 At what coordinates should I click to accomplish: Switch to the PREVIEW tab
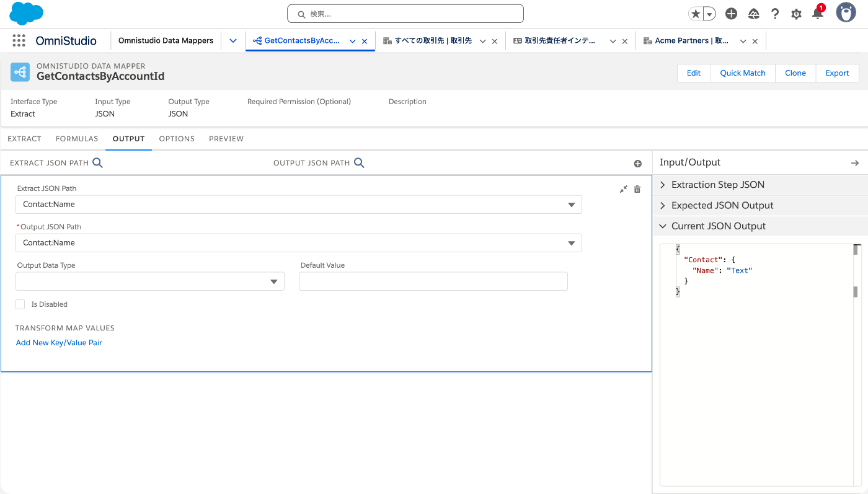click(226, 139)
